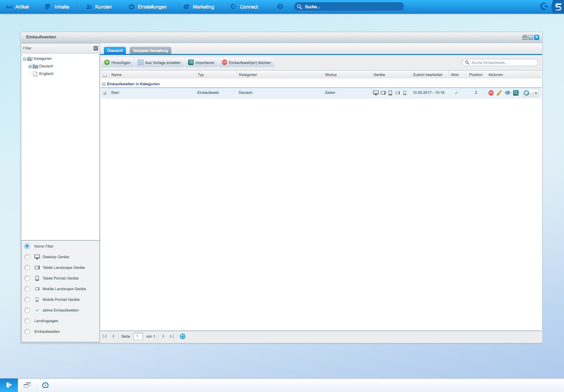Open the help question mark menu
Image resolution: width=564 pixels, height=392 pixels.
tap(280, 7)
